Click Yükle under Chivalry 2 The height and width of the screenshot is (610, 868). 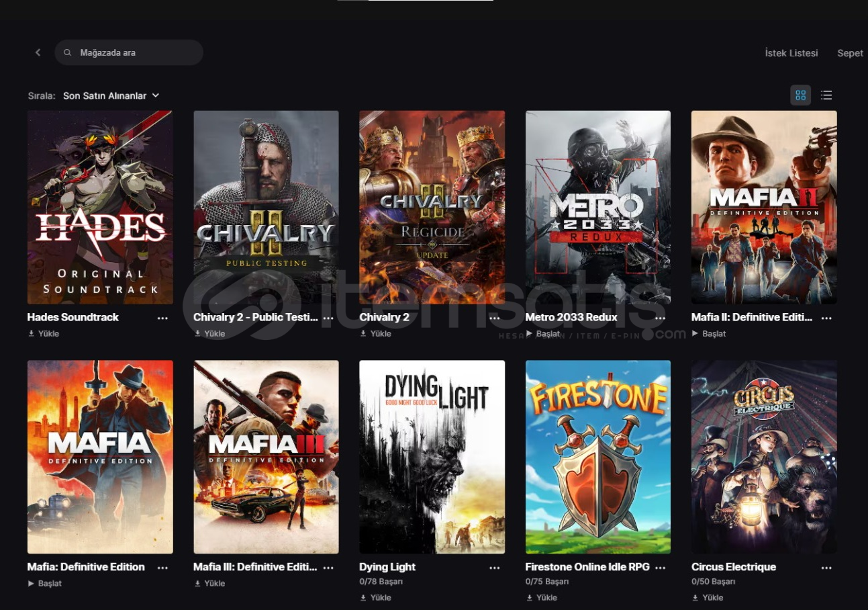tap(375, 334)
